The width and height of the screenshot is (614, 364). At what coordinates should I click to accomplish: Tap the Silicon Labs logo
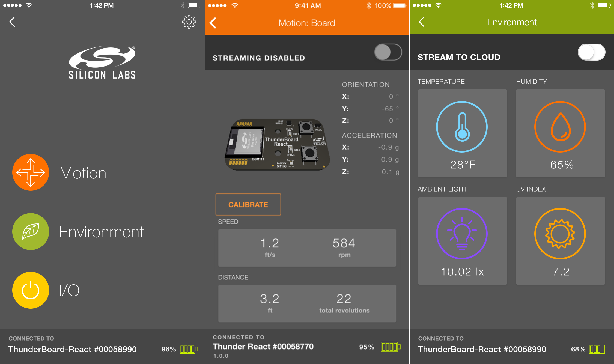point(102,62)
